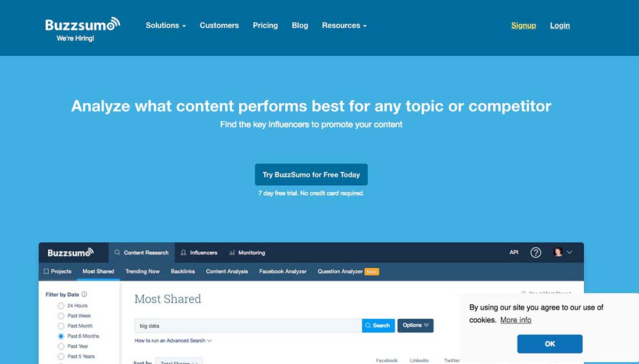Open the Question Analyzer sub-tab
The image size is (639, 364).
pyautogui.click(x=340, y=271)
